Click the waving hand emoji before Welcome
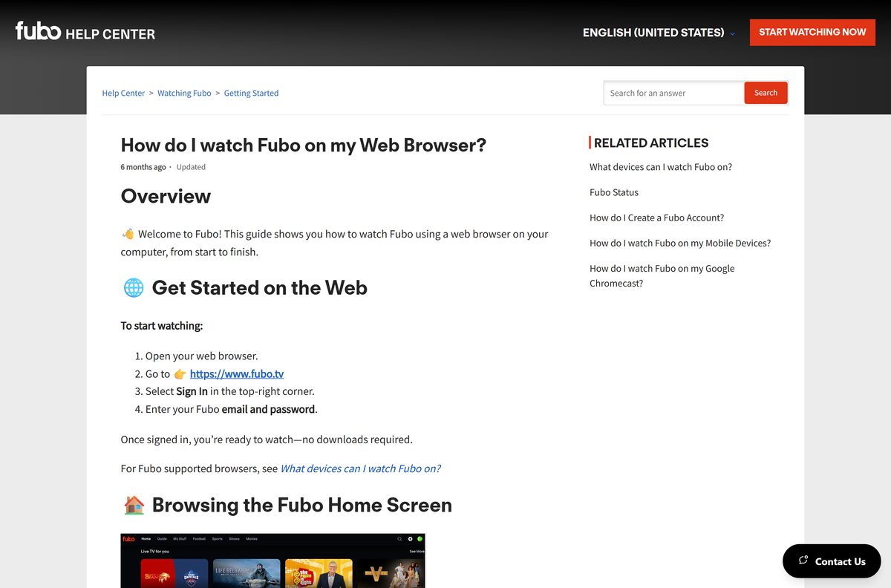This screenshot has width=891, height=588. [128, 234]
